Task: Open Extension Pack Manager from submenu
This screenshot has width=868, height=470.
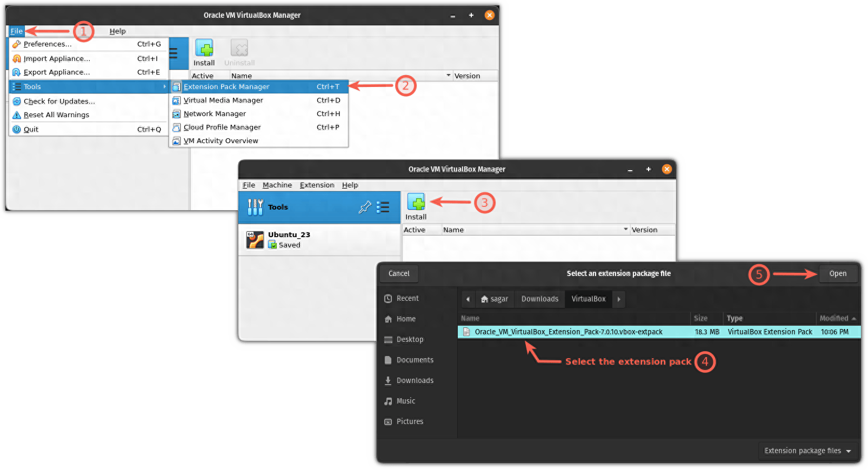Action: [x=259, y=86]
